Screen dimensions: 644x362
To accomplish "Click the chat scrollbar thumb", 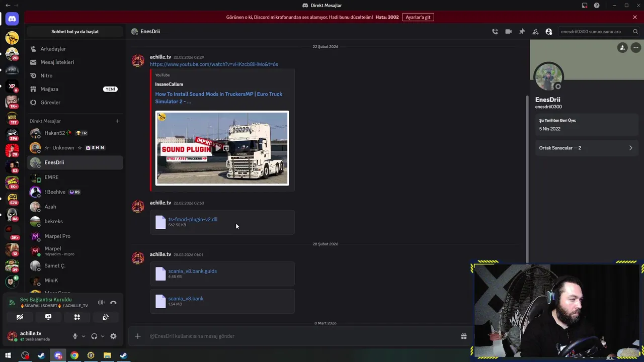I will 527,178.
